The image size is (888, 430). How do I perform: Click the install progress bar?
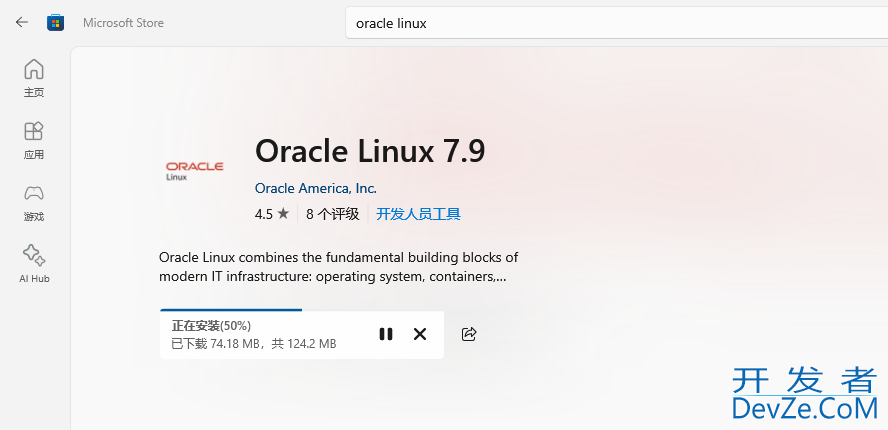231,311
